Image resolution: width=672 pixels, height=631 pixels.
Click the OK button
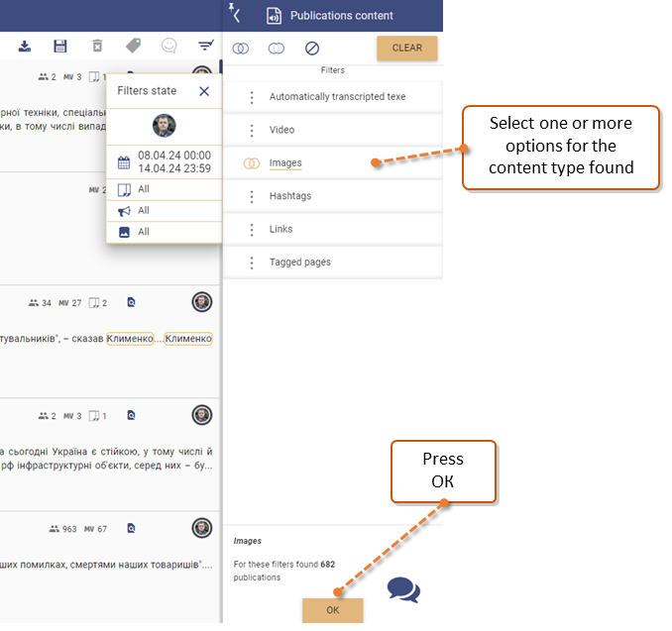point(333,610)
